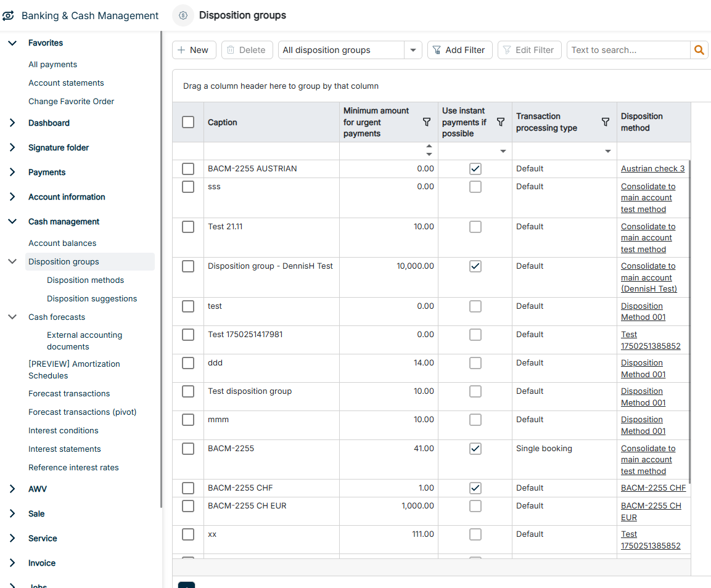Screen dimensions: 711x588
Task: Select the BACM-2255 CH EUR row checkbox
Action: [x=187, y=506]
